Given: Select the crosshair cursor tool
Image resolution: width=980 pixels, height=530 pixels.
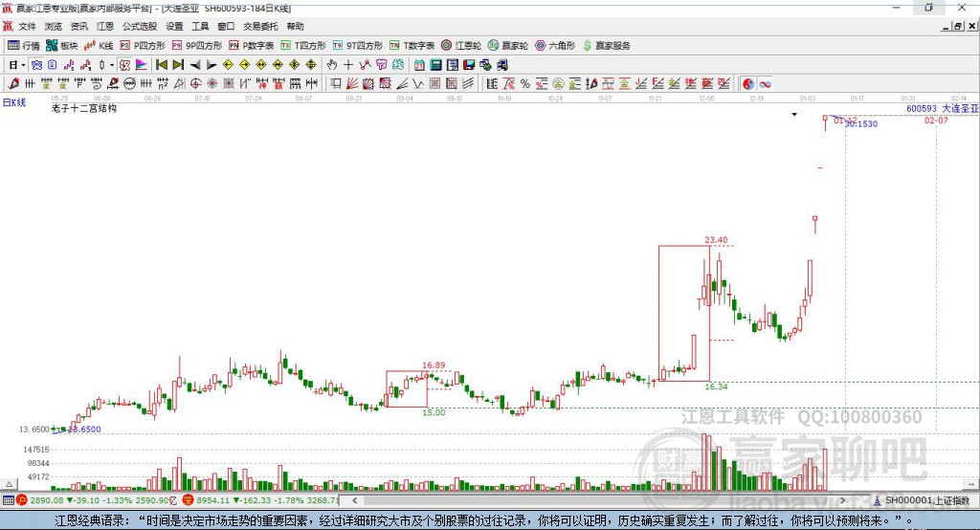Looking at the screenshot, I should coord(348,65).
